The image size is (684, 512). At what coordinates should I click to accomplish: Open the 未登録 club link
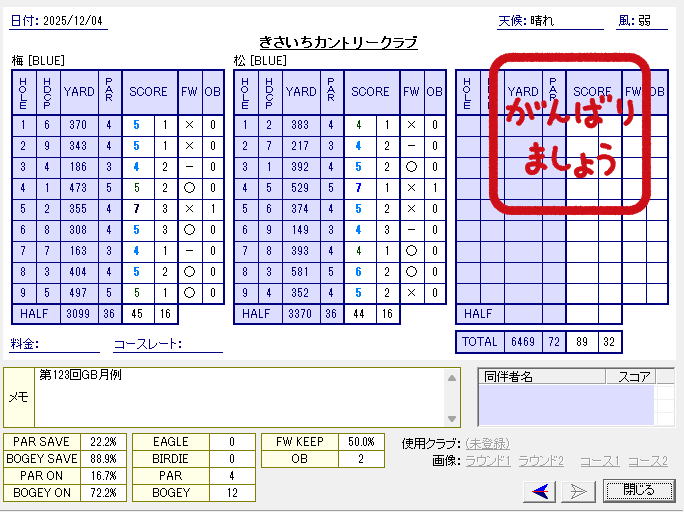[487, 443]
